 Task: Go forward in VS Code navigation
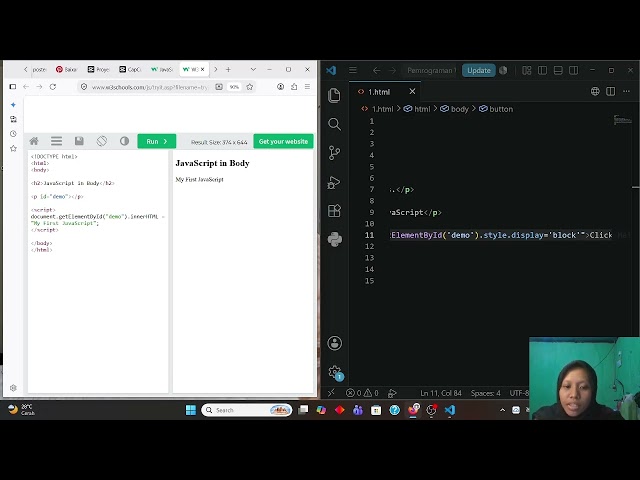[392, 71]
